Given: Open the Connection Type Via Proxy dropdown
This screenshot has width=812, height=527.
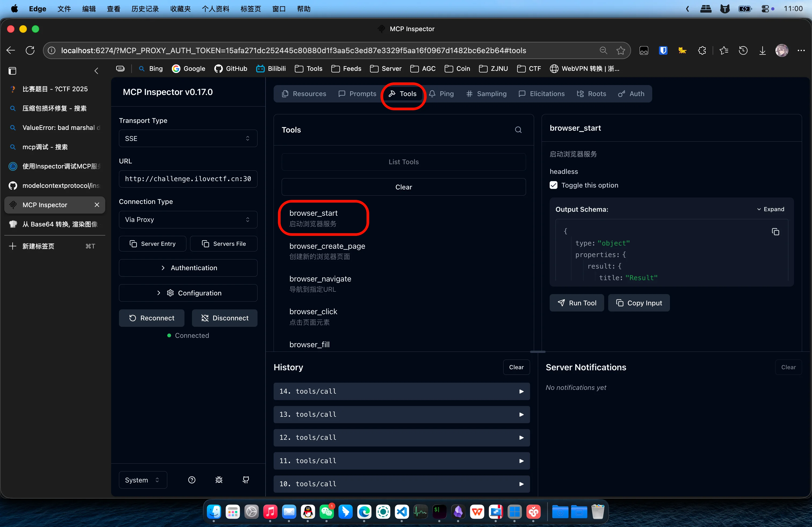Looking at the screenshot, I should pos(188,219).
